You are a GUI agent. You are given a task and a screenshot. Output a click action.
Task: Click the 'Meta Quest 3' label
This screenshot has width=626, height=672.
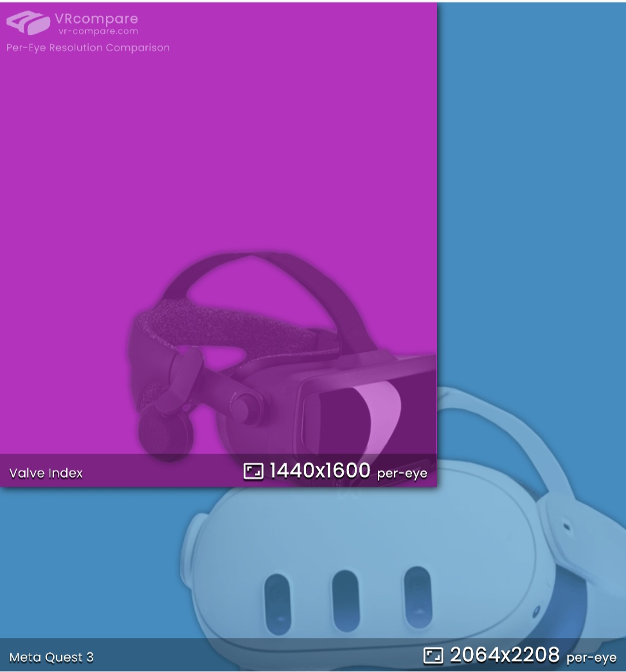coord(51,657)
